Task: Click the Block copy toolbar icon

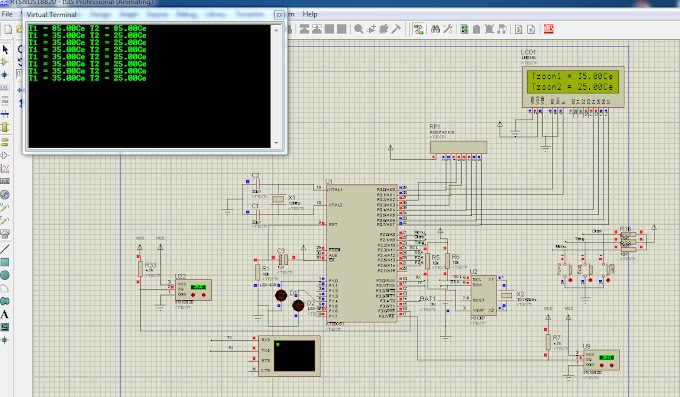Action: point(304,29)
